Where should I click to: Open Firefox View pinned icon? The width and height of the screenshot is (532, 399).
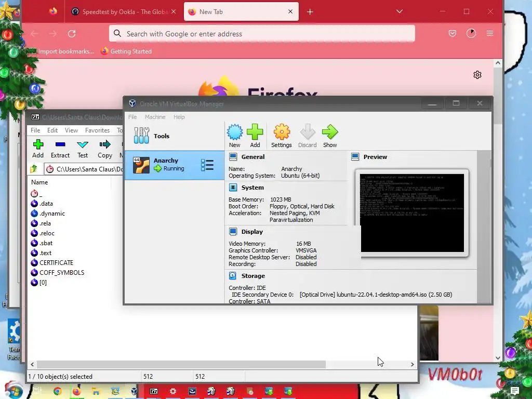(x=53, y=11)
